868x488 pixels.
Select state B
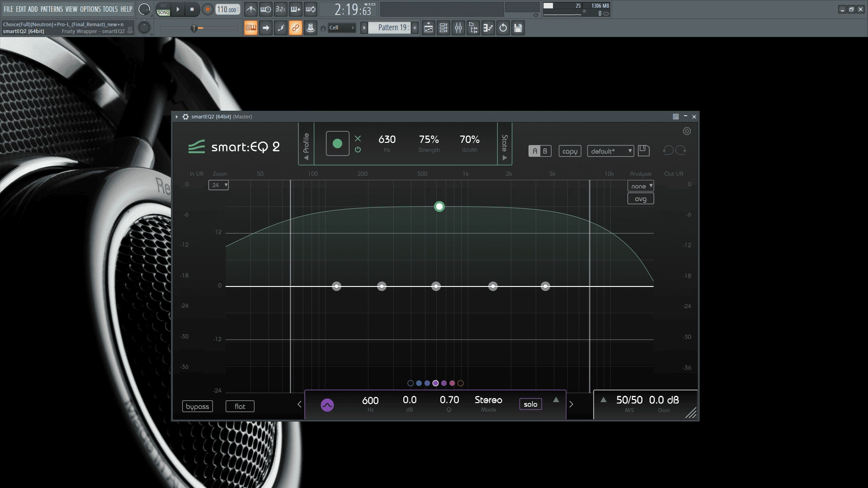click(545, 151)
